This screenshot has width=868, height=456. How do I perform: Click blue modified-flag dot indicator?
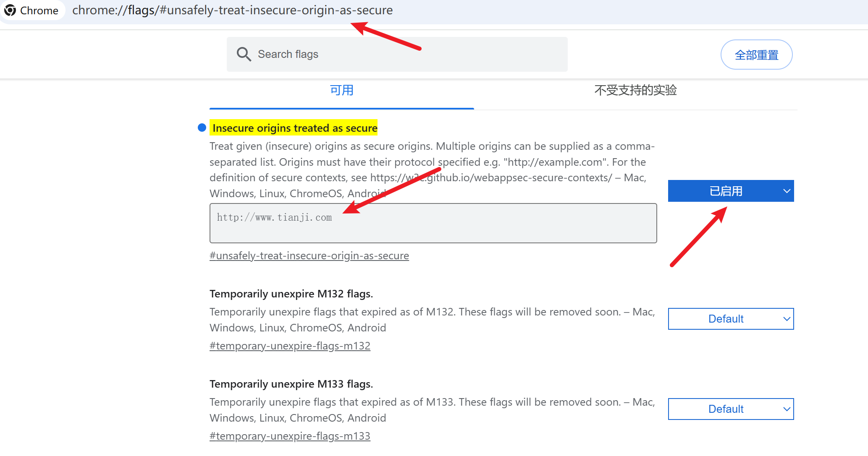[202, 128]
